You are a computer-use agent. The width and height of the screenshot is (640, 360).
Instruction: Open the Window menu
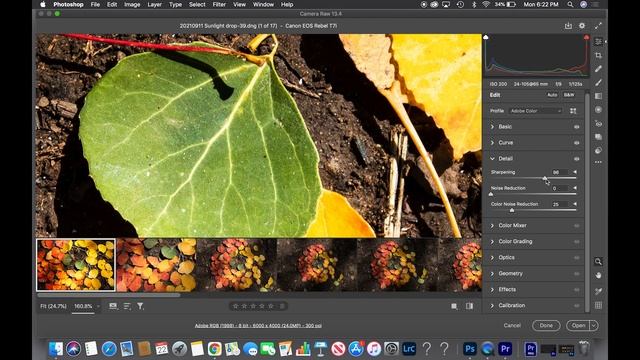[x=263, y=4]
